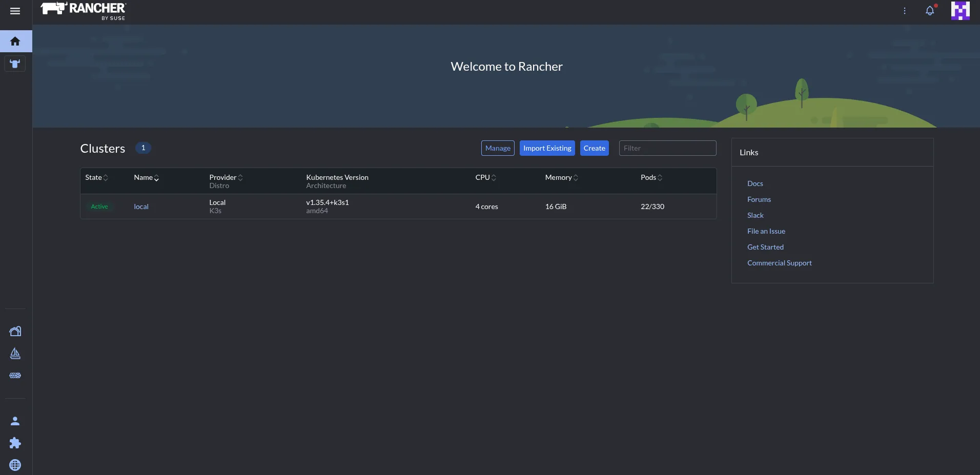Viewport: 980px width, 475px height.
Task: Open the page actions kebab menu
Action: click(905, 11)
